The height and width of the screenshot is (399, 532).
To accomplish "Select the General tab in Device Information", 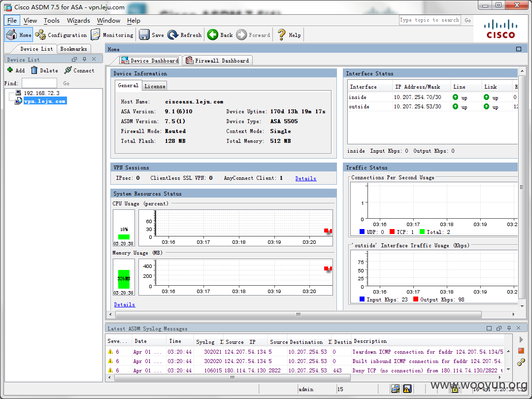I will 128,86.
